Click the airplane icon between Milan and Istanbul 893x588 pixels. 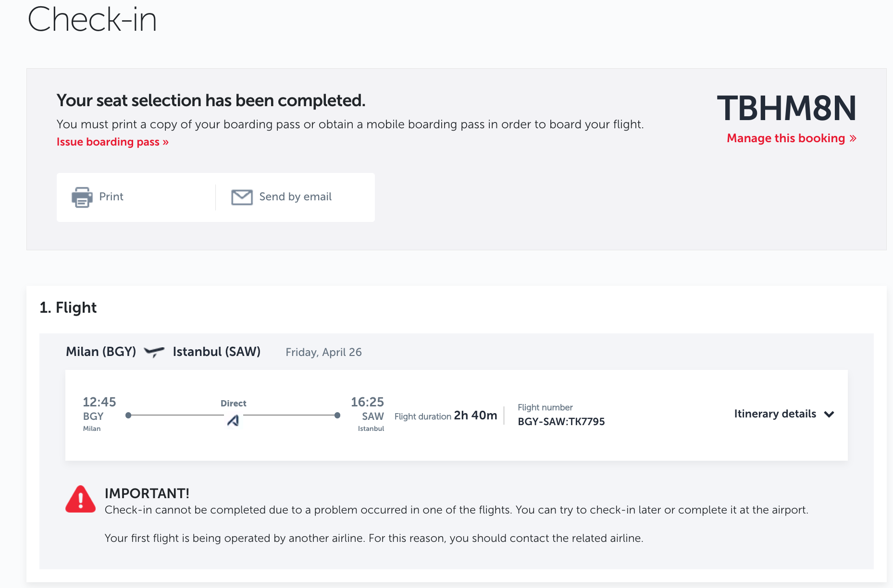[x=154, y=352]
